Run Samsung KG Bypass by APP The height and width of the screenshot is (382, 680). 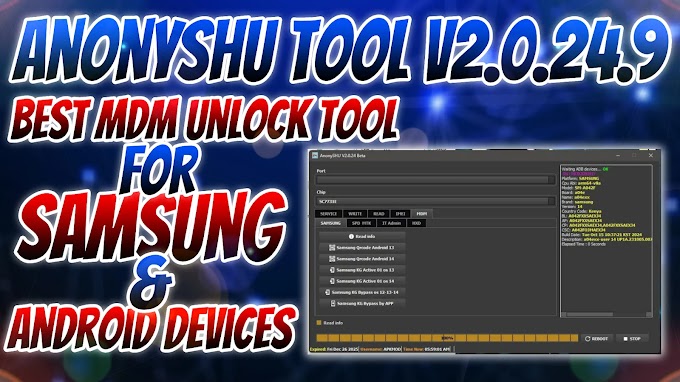point(362,304)
